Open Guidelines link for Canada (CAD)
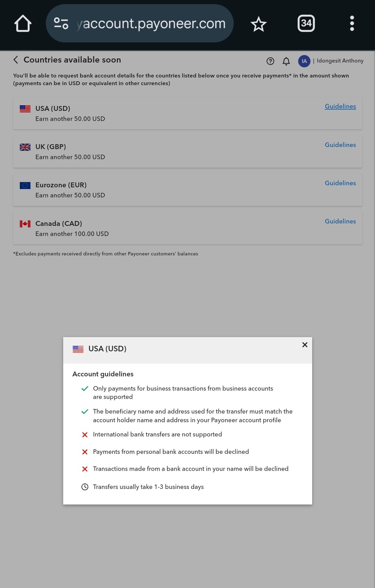 tap(340, 221)
